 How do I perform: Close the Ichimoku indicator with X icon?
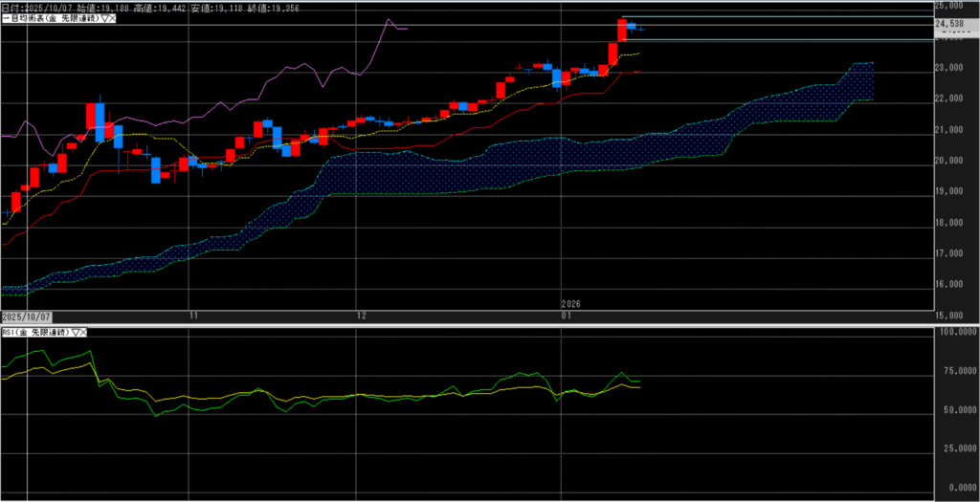(111, 19)
